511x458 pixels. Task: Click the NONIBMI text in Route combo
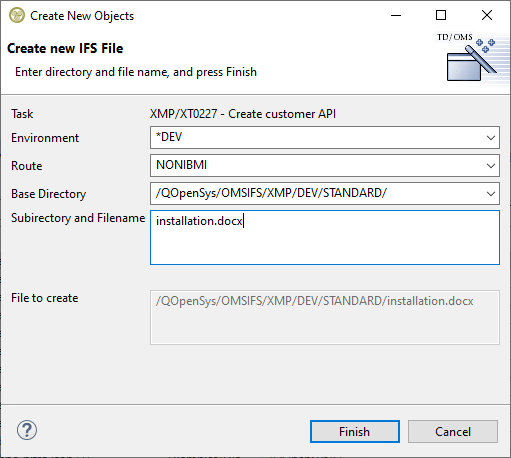tap(182, 165)
